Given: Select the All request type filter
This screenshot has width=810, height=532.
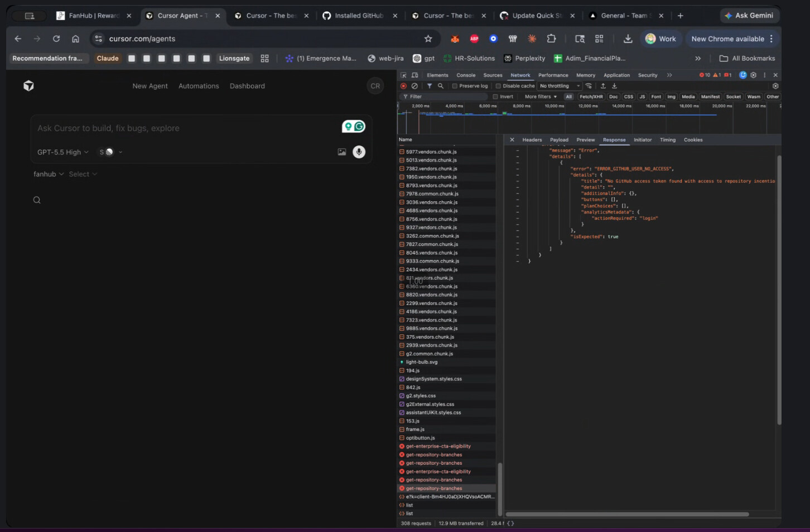Looking at the screenshot, I should pos(568,96).
